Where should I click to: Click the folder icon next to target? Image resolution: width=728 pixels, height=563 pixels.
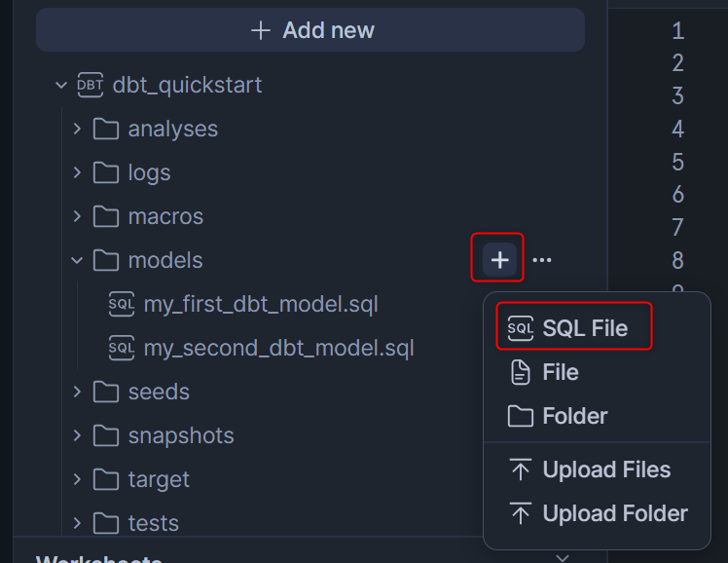click(x=106, y=479)
